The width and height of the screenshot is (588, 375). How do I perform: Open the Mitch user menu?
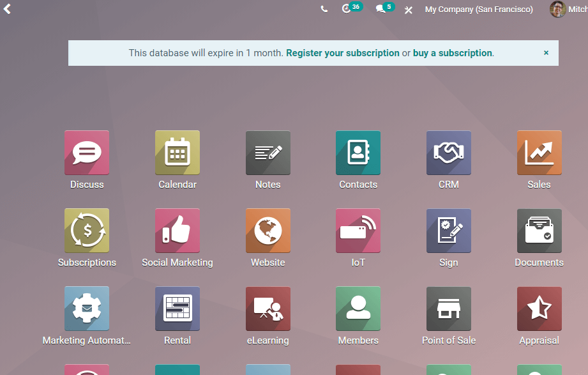click(x=568, y=9)
